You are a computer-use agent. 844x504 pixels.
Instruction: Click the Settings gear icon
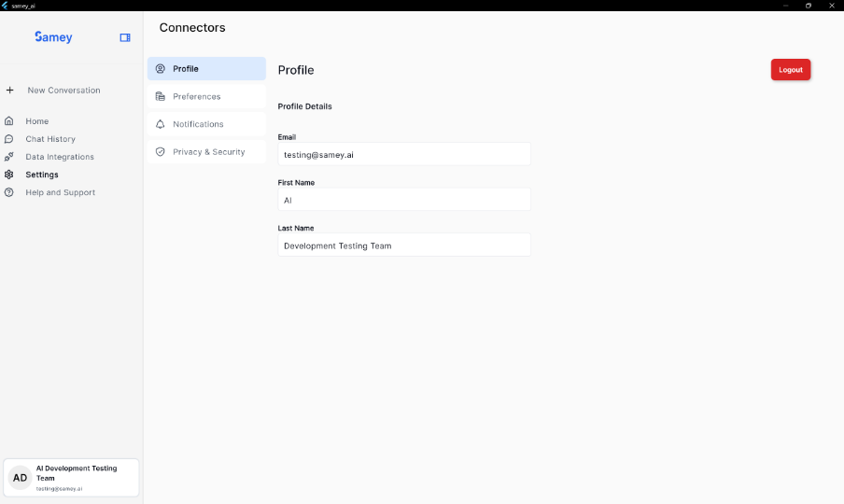pos(9,175)
